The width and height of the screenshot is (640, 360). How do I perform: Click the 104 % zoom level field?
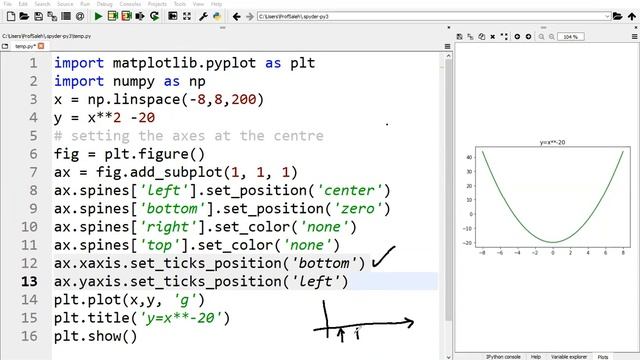(571, 37)
